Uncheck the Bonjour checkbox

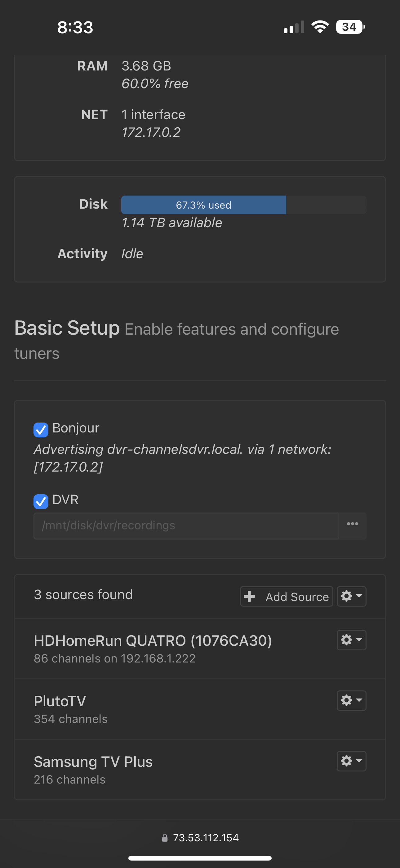coord(41,430)
